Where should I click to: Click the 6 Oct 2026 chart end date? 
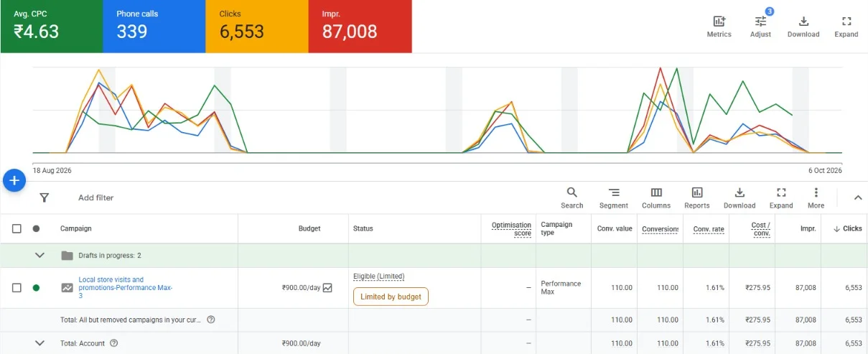[x=824, y=170]
